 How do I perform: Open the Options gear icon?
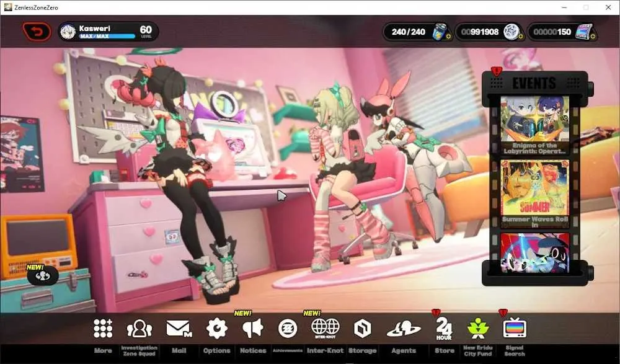[x=216, y=329]
